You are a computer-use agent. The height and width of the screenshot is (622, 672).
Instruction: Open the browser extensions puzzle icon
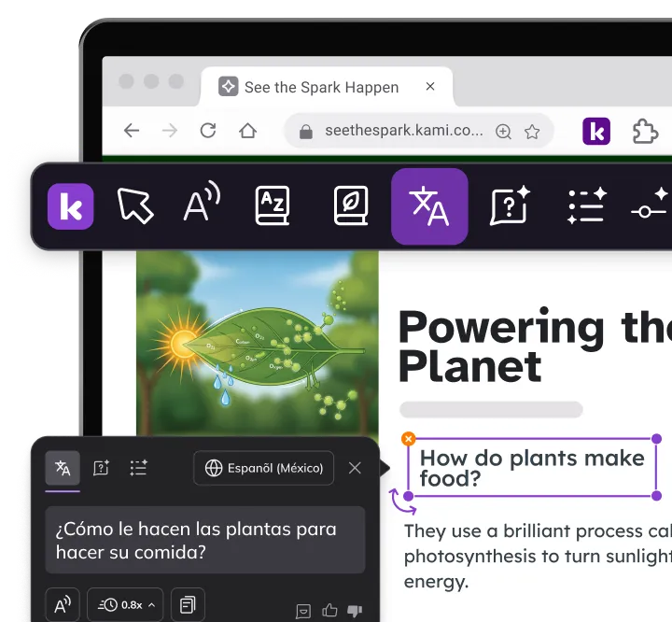(645, 132)
